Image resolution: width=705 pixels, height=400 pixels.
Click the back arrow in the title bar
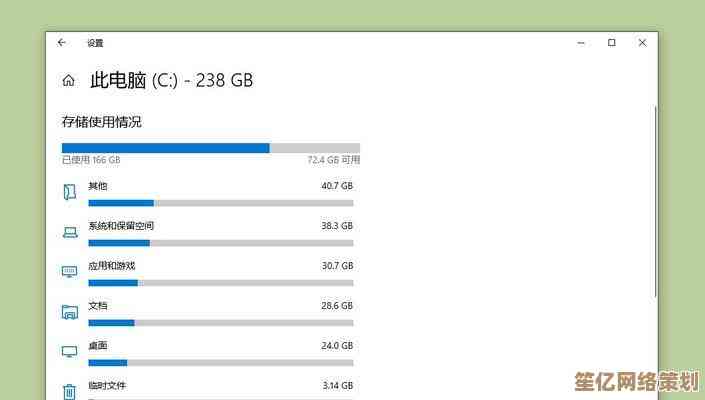62,43
